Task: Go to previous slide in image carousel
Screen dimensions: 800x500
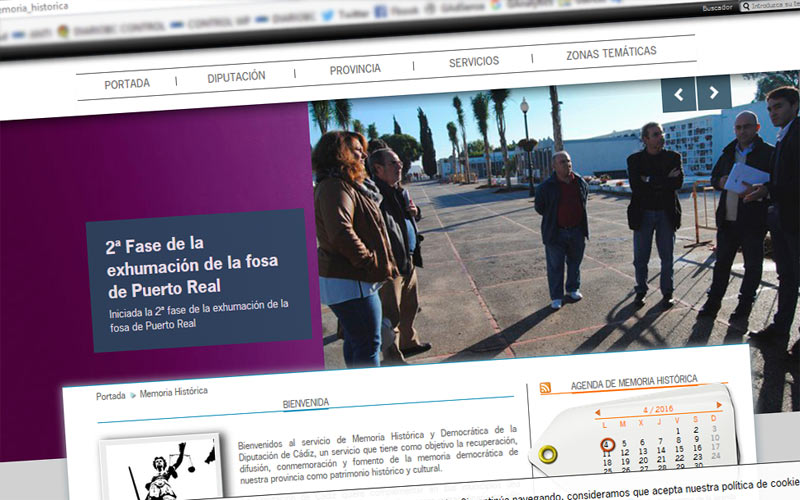Action: pos(679,94)
